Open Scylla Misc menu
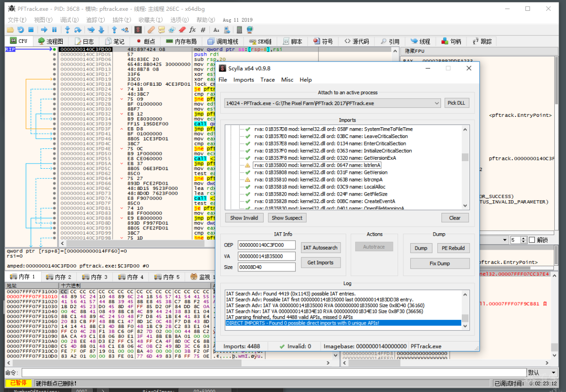Screen dimensions: 566x392 (x=287, y=80)
